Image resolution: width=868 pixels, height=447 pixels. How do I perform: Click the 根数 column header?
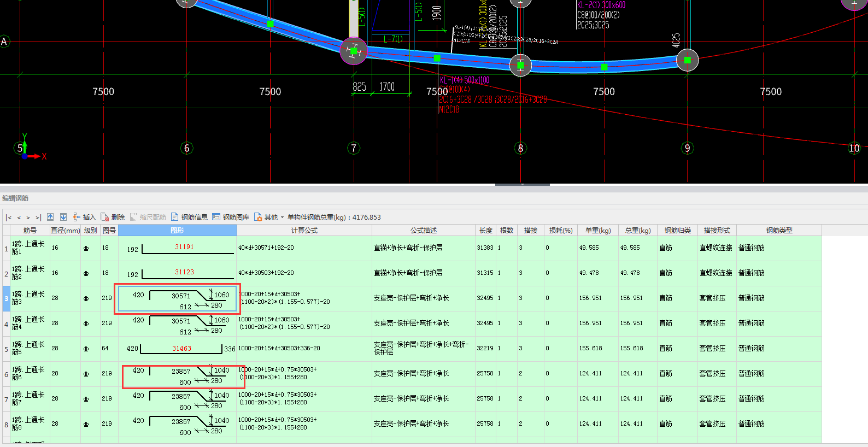(507, 231)
